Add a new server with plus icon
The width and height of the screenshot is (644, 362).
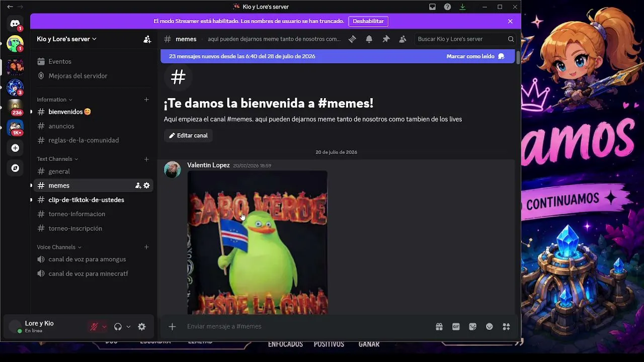15,148
